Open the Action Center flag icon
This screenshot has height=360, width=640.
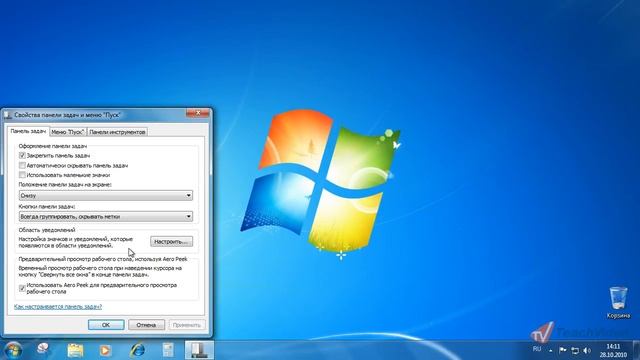(x=562, y=350)
